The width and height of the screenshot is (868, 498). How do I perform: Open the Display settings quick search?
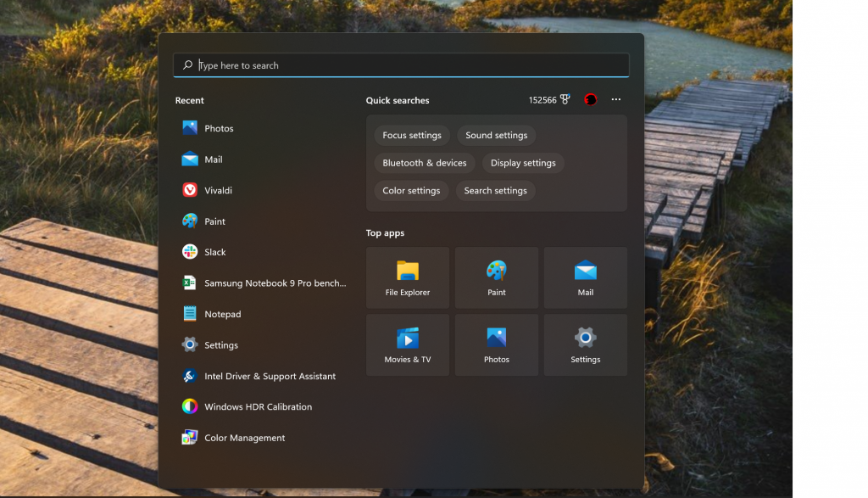point(522,163)
